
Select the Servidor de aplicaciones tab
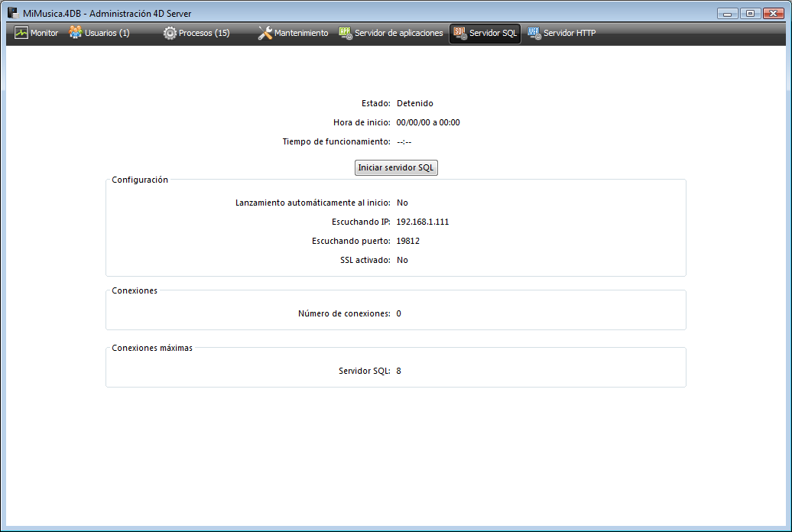tap(391, 33)
